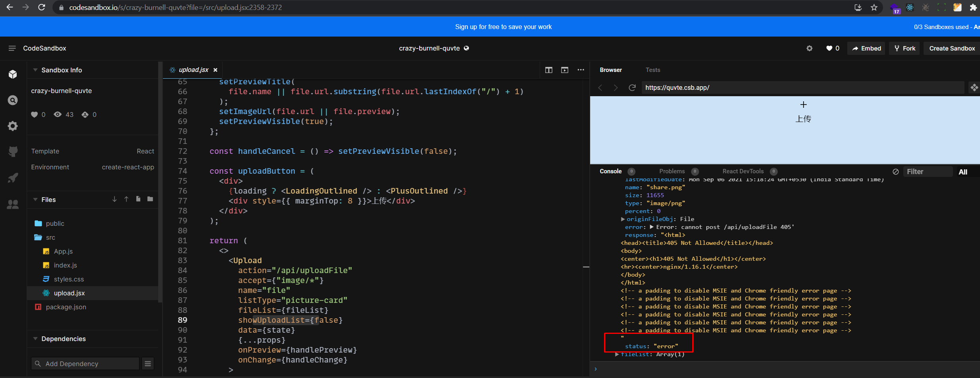Collapse the Sandbox Info section
The image size is (980, 378).
click(x=35, y=70)
